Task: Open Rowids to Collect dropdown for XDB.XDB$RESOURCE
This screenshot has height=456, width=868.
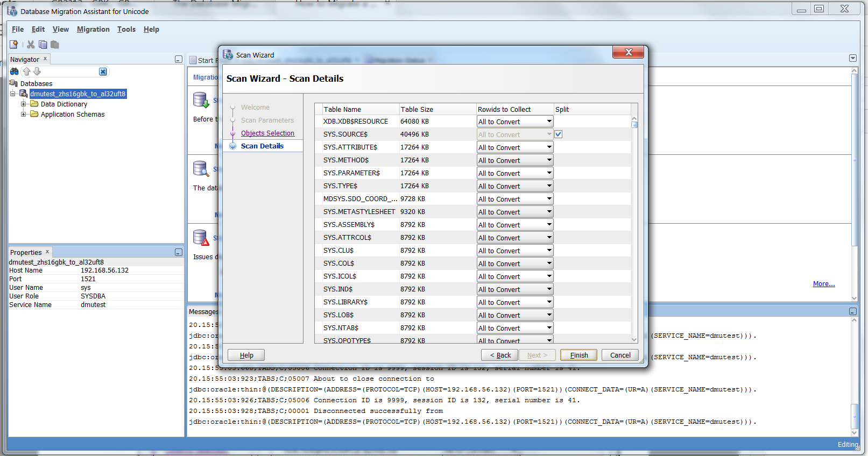Action: (515, 122)
